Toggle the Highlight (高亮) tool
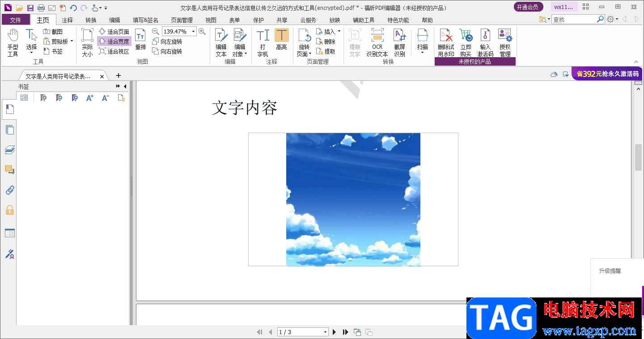Viewport: 644px width, 339px height. 281,40
